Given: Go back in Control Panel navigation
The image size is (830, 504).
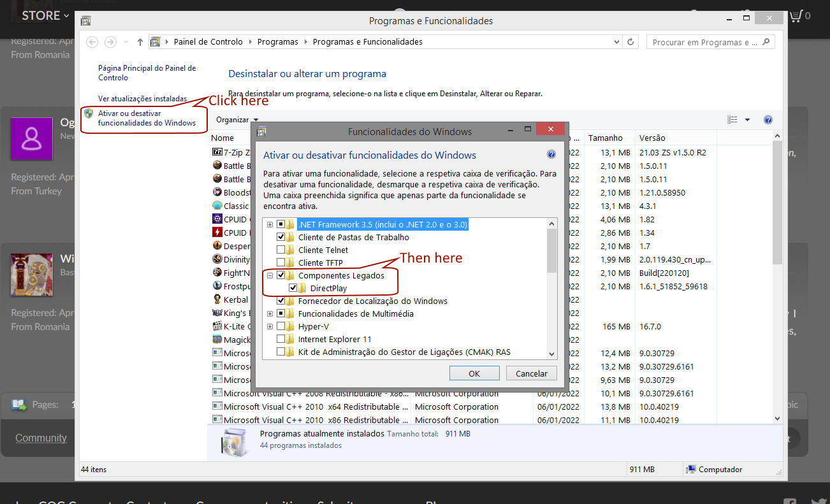Looking at the screenshot, I should [x=92, y=42].
